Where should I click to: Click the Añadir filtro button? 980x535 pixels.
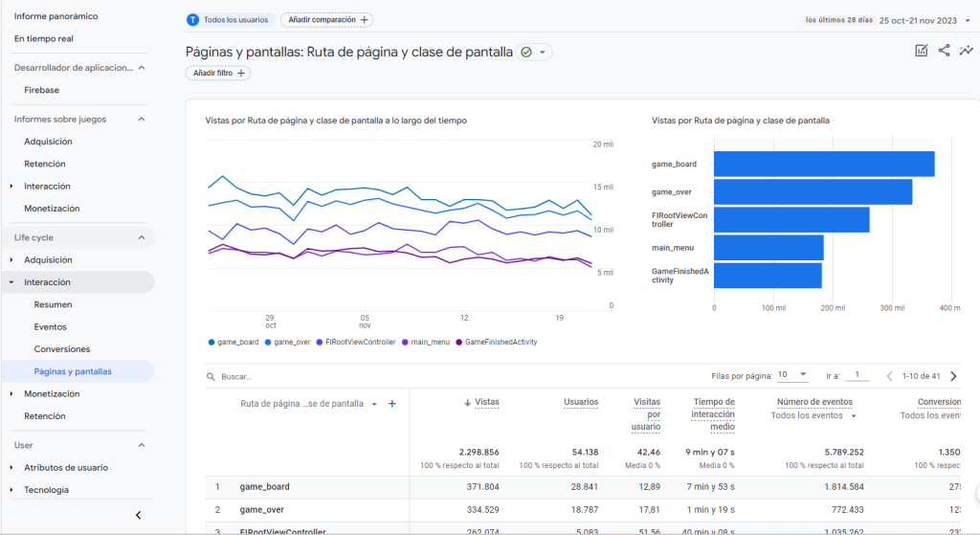(218, 73)
